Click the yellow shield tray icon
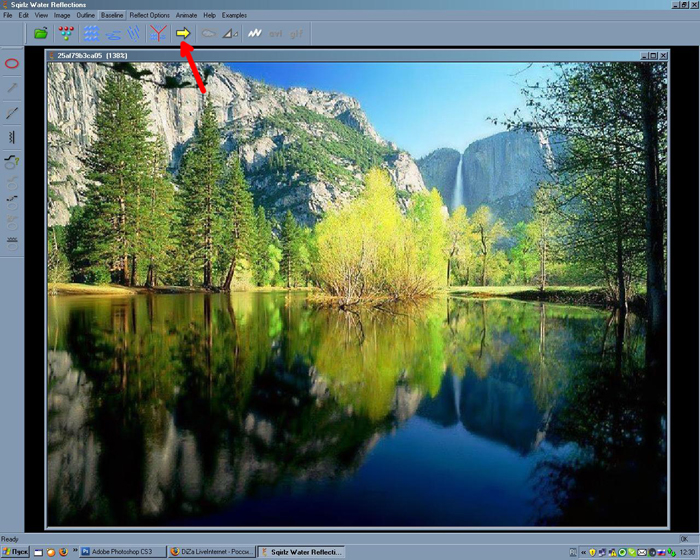 592,552
